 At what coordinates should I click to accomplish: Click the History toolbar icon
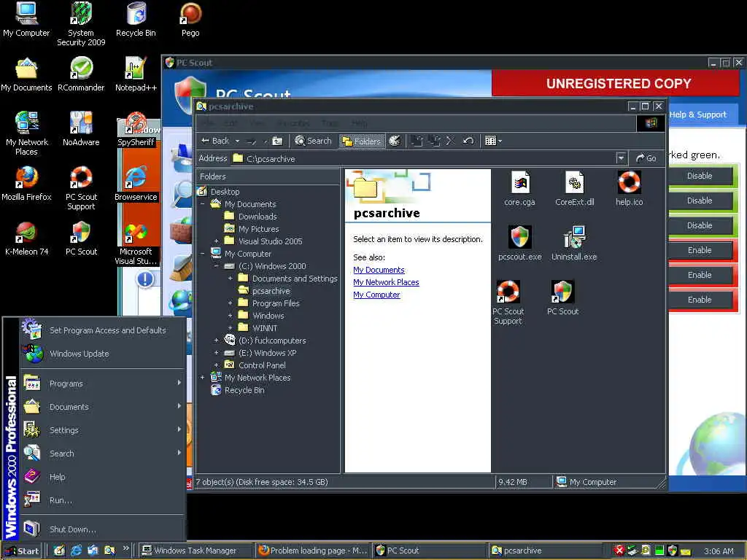tap(395, 141)
